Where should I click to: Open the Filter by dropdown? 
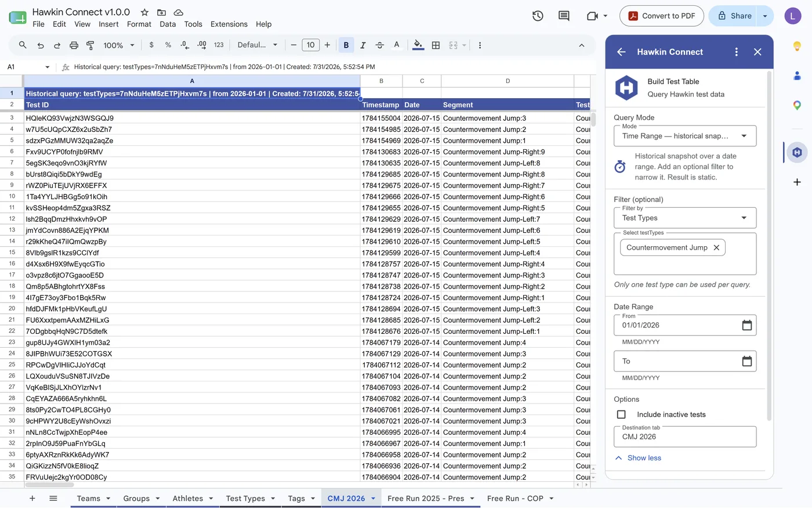tap(685, 218)
